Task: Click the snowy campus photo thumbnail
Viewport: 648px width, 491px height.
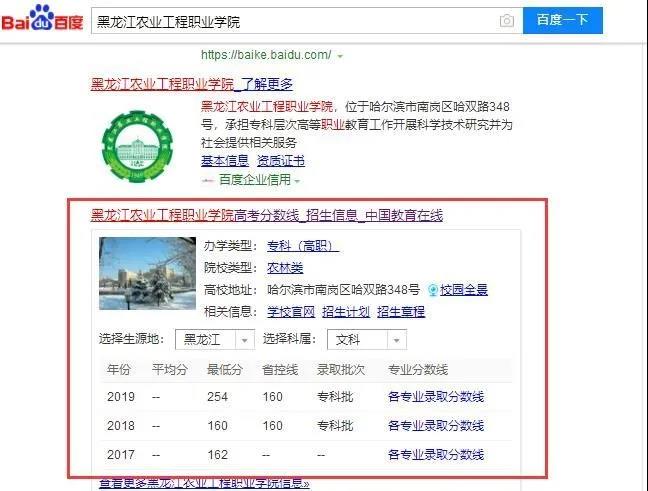Action: pyautogui.click(x=148, y=273)
